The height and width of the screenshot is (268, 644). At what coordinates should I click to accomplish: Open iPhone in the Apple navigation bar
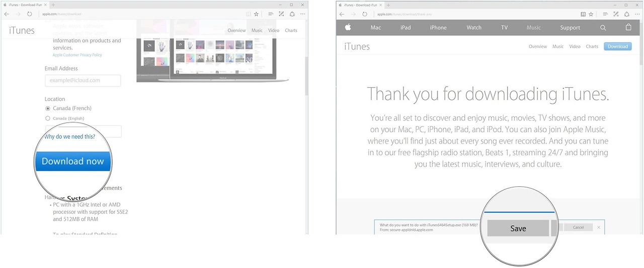point(438,28)
